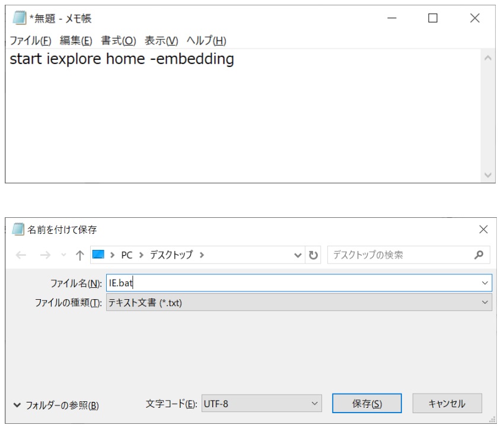Click the back navigation arrow
This screenshot has height=428, width=504.
(21, 255)
